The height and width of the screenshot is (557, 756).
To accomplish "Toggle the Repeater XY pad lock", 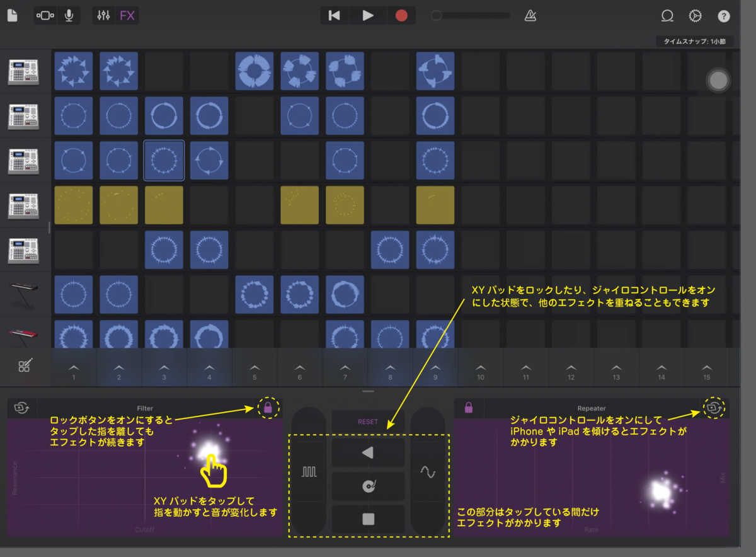I will tap(468, 408).
